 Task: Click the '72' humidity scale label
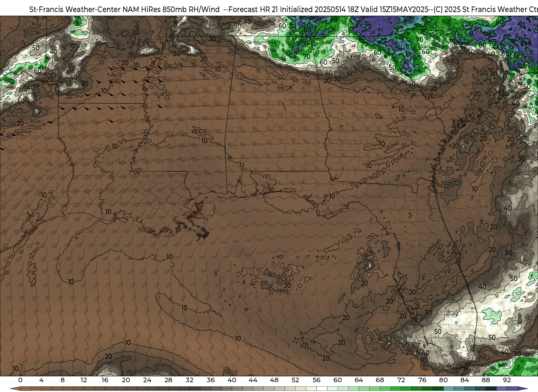(x=401, y=380)
